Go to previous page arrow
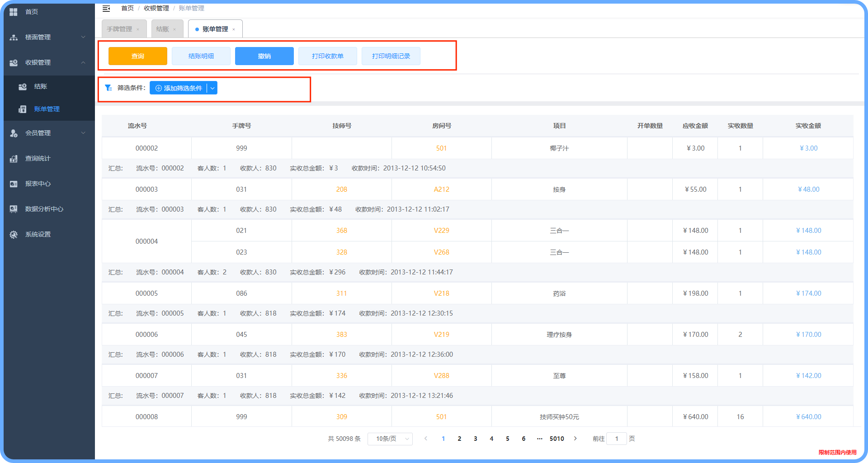The height and width of the screenshot is (463, 868). click(x=426, y=439)
